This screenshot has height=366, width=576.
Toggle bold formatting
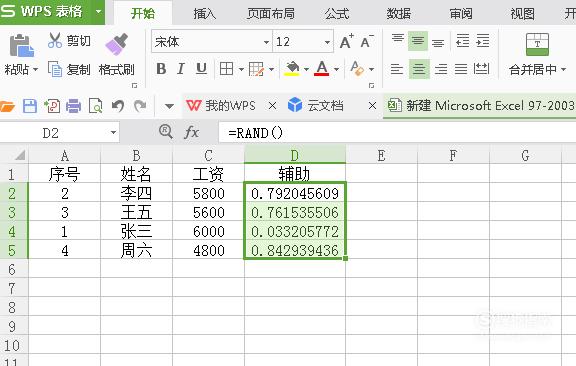[x=161, y=69]
